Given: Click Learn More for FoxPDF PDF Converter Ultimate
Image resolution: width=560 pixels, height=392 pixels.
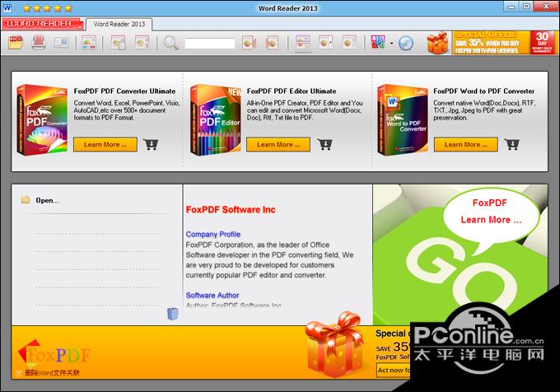Looking at the screenshot, I should click(x=105, y=145).
